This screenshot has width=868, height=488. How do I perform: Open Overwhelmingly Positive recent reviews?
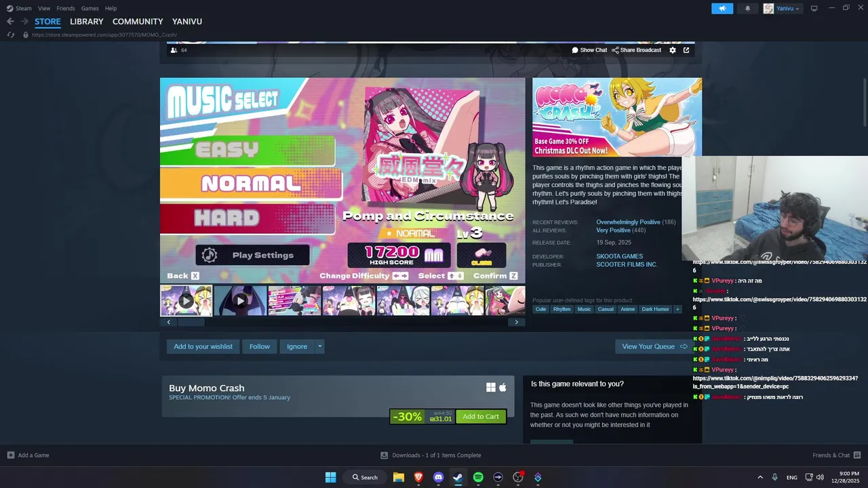pyautogui.click(x=628, y=222)
